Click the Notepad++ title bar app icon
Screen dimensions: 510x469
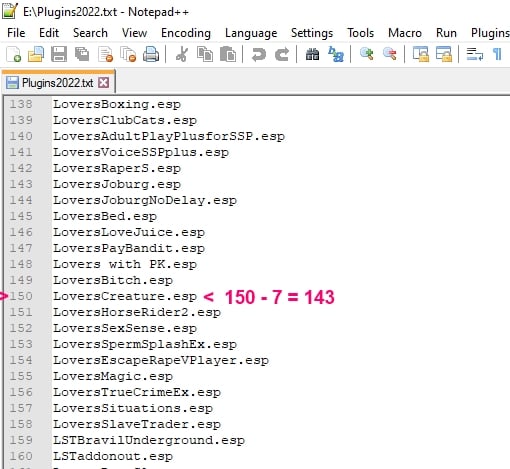[x=10, y=11]
